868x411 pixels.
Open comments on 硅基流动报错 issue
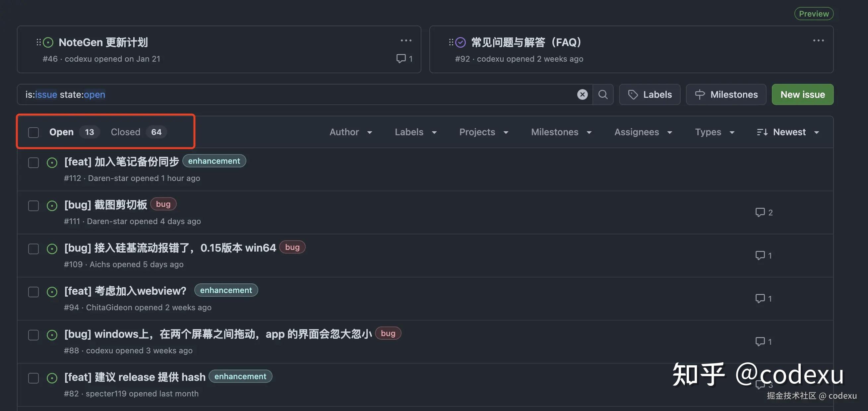764,256
